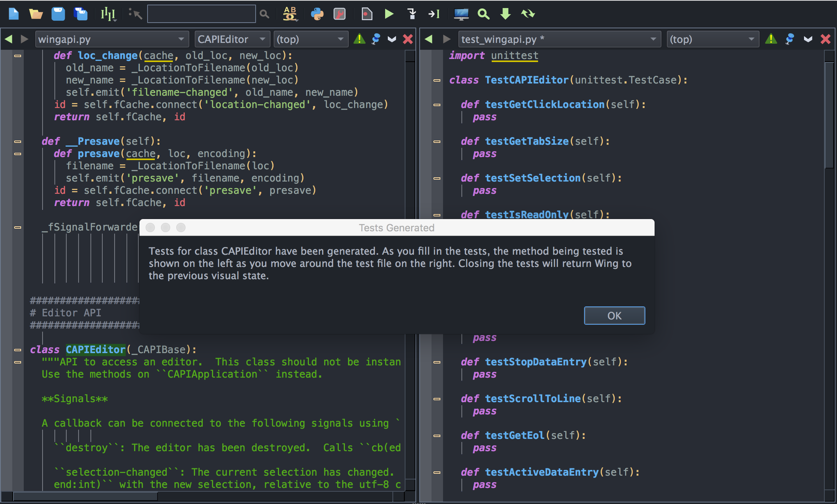Click the right editor vertical scrollbar thumb
Image resolution: width=837 pixels, height=504 pixels.
[829, 115]
